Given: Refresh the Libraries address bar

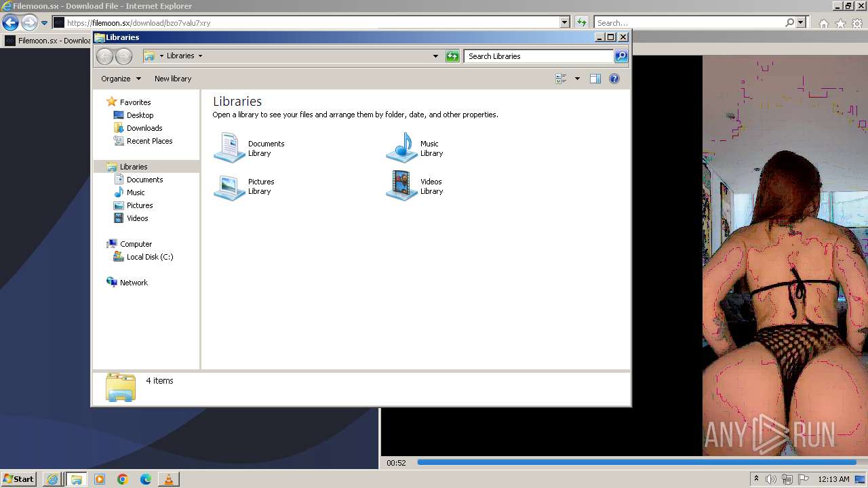Looking at the screenshot, I should (452, 56).
